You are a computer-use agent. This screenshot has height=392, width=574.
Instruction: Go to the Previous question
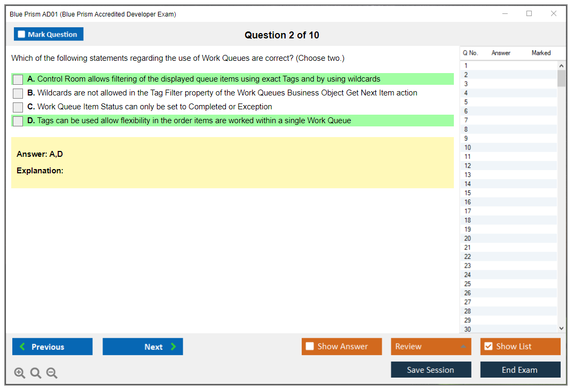[x=52, y=347]
